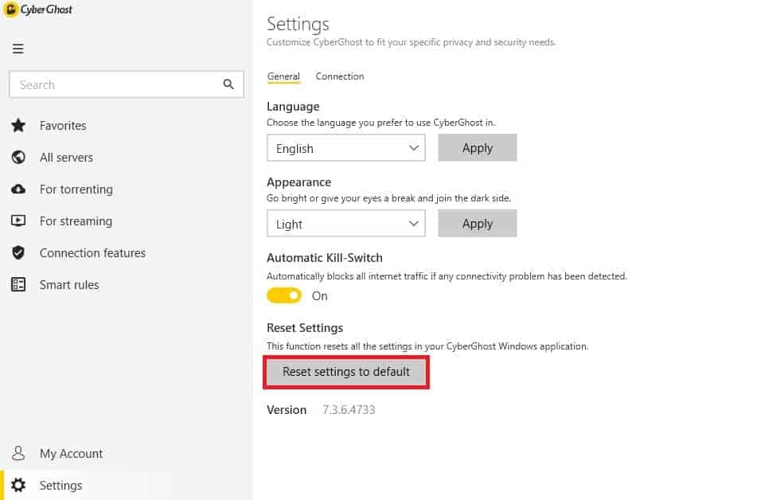The image size is (757, 500).
Task: Open the hamburger menu icon
Action: coord(18,49)
